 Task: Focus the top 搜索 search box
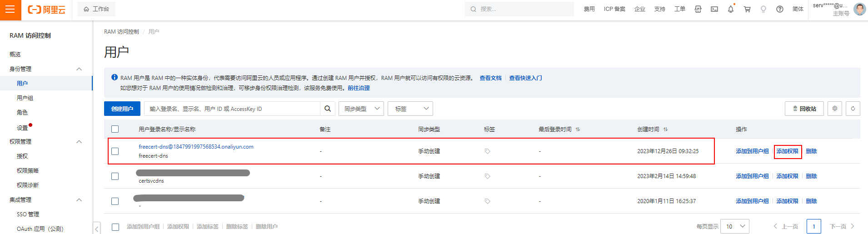pos(519,9)
